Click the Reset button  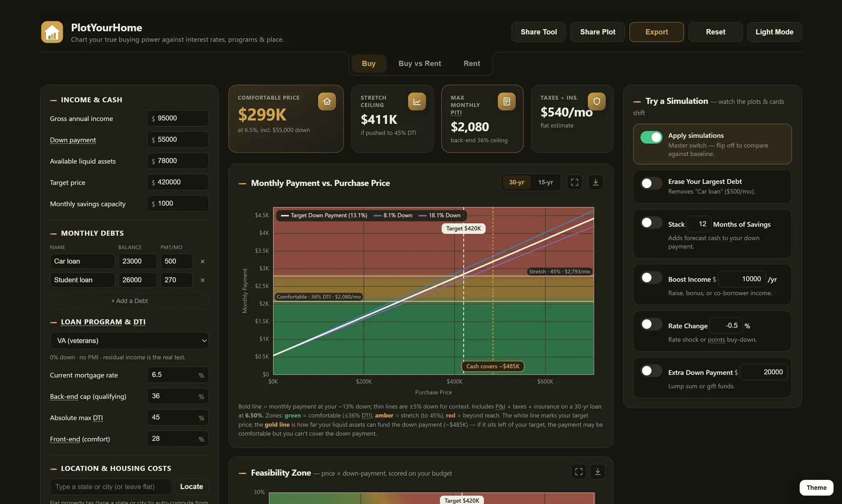(716, 32)
